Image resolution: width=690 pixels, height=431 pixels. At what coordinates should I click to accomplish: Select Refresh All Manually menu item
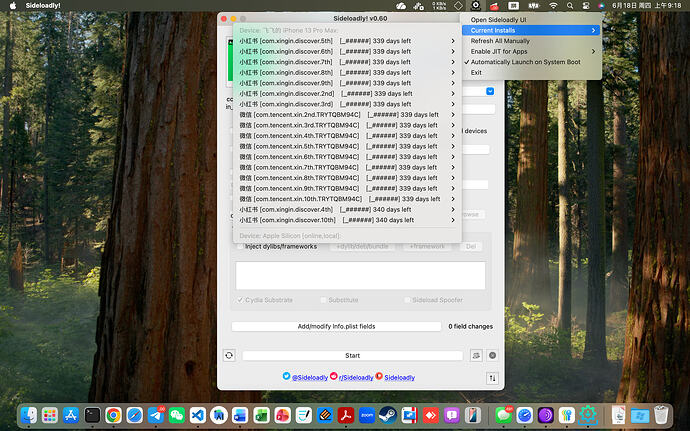pyautogui.click(x=531, y=41)
